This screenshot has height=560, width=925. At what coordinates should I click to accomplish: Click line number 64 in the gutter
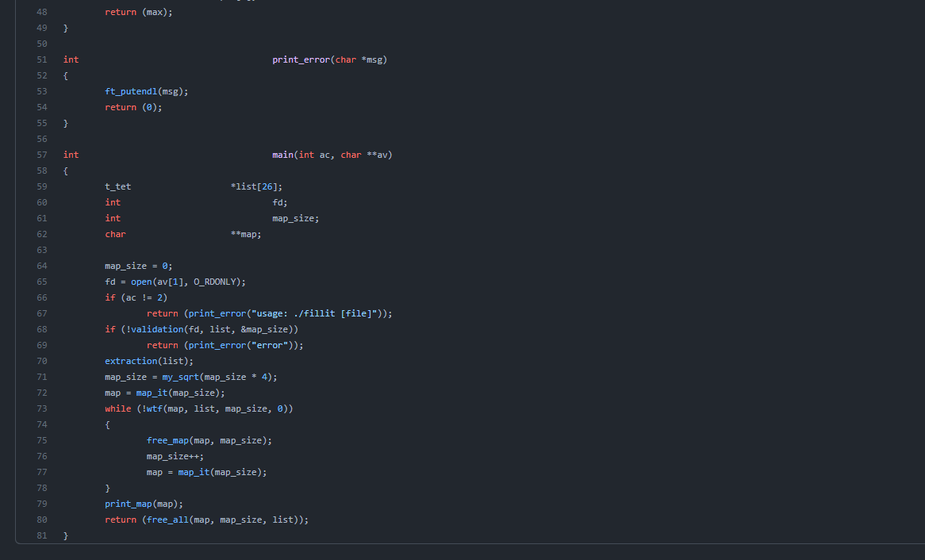point(42,266)
